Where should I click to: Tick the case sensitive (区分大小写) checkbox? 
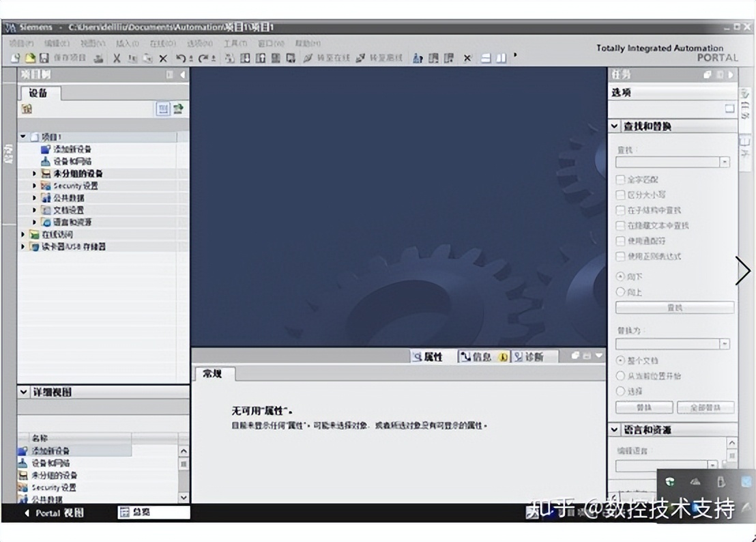[x=620, y=195]
